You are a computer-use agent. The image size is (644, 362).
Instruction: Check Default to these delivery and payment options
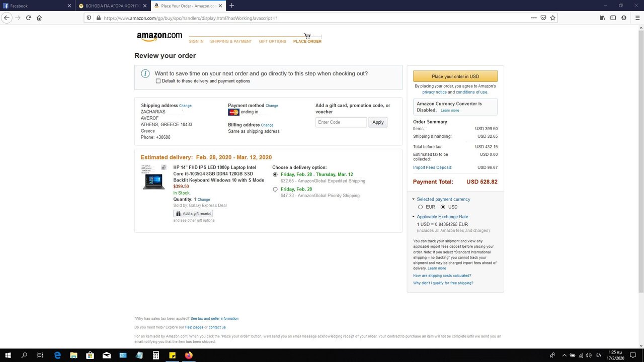[158, 81]
